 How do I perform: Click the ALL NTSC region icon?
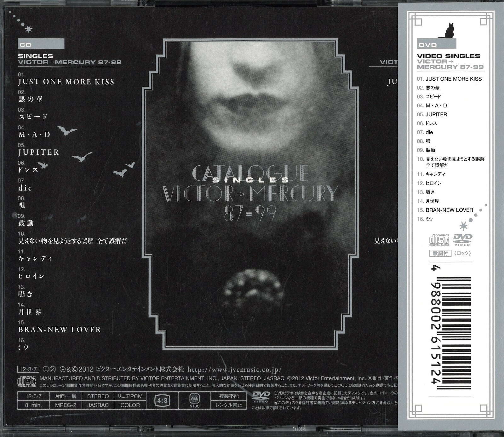coord(195,400)
